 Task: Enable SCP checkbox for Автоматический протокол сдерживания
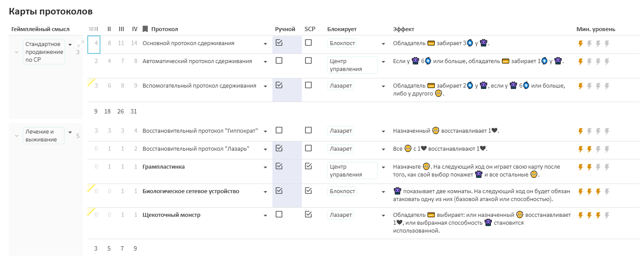[x=308, y=61]
